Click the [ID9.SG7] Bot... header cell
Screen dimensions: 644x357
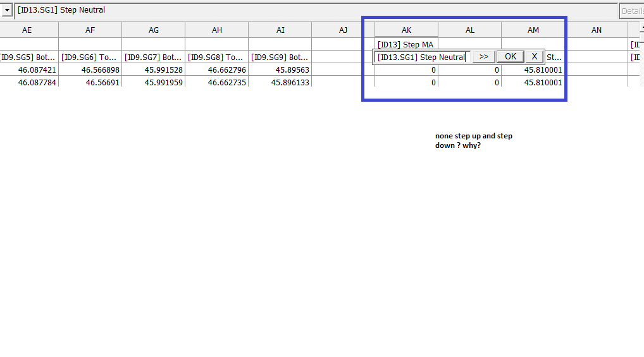click(153, 57)
